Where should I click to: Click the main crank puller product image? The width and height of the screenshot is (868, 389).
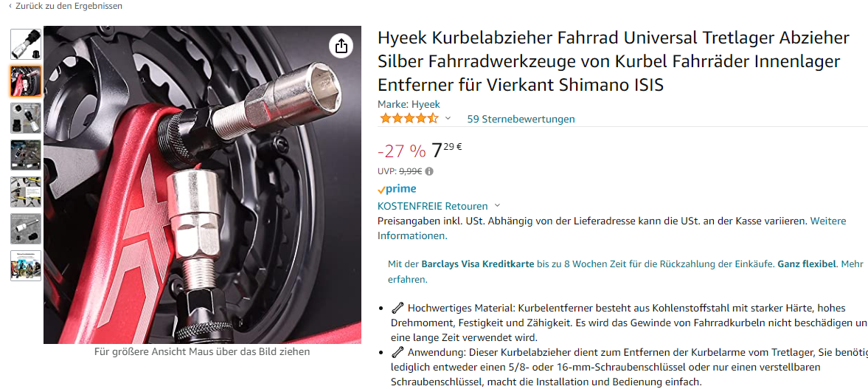(x=203, y=185)
